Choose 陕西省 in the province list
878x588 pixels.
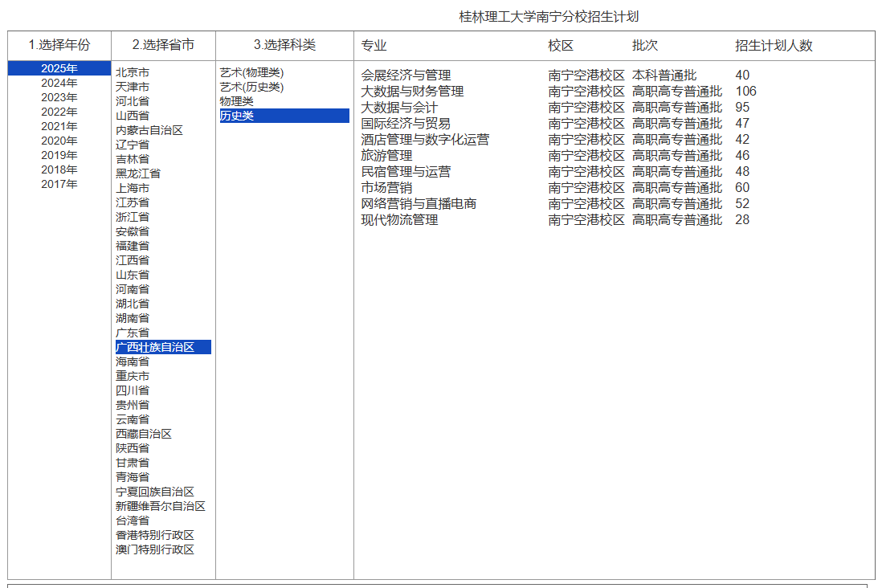pos(133,448)
